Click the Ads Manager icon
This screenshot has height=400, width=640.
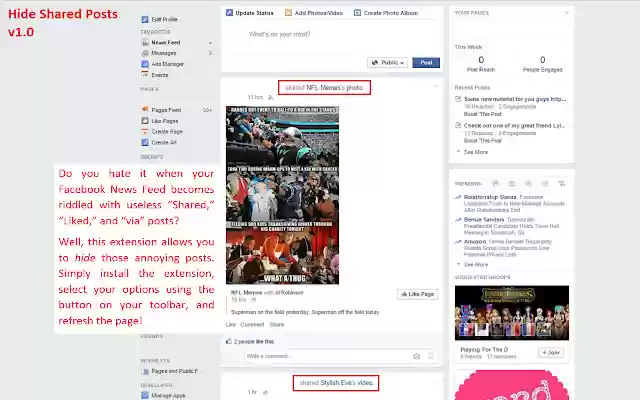pyautogui.click(x=144, y=64)
